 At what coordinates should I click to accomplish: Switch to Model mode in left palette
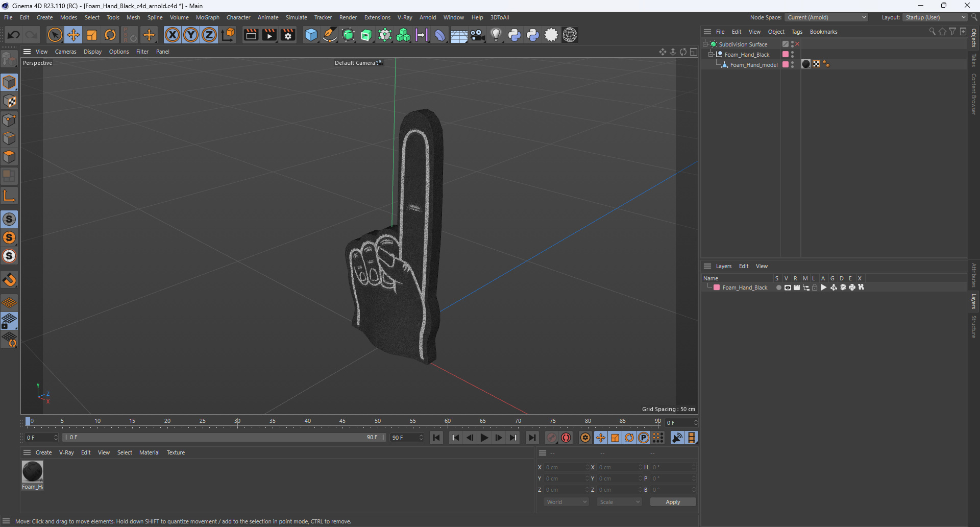pyautogui.click(x=9, y=82)
